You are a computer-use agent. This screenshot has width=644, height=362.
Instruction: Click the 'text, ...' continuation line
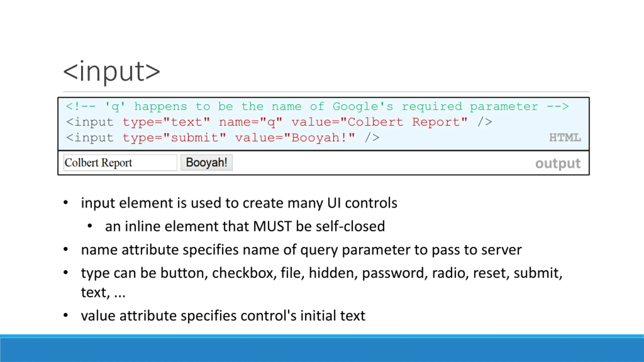(x=103, y=293)
